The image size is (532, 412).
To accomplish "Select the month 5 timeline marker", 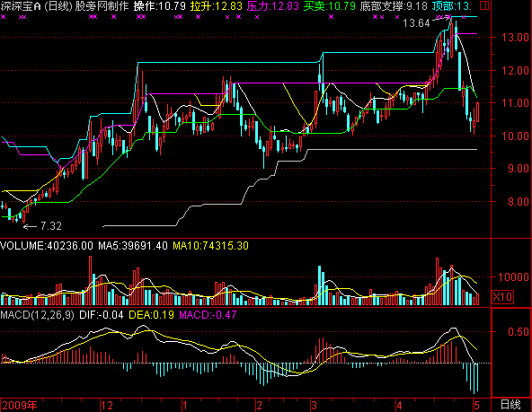I will [476, 405].
